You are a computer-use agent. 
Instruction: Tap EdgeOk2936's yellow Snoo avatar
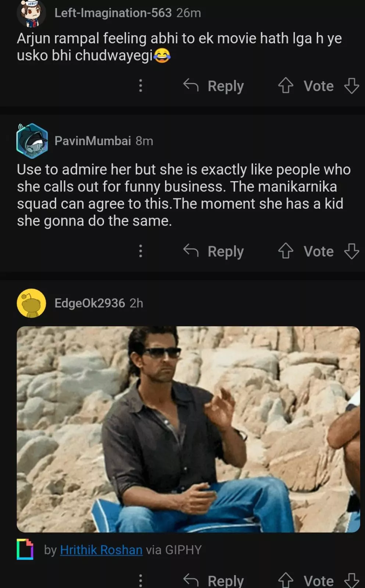point(32,303)
